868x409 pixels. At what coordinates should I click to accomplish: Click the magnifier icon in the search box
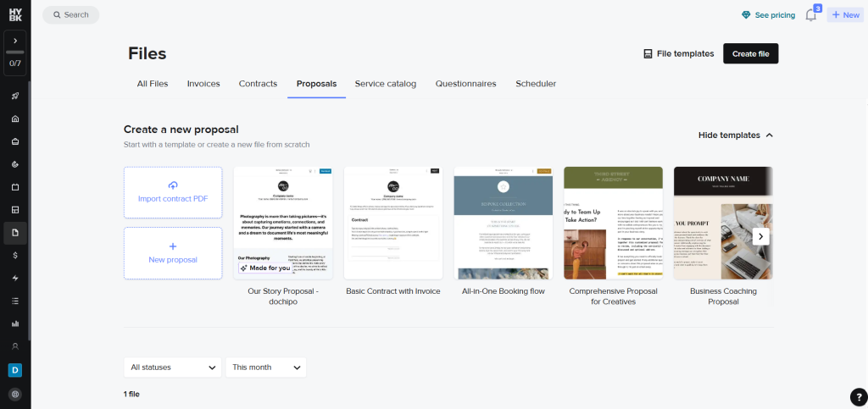(x=57, y=15)
